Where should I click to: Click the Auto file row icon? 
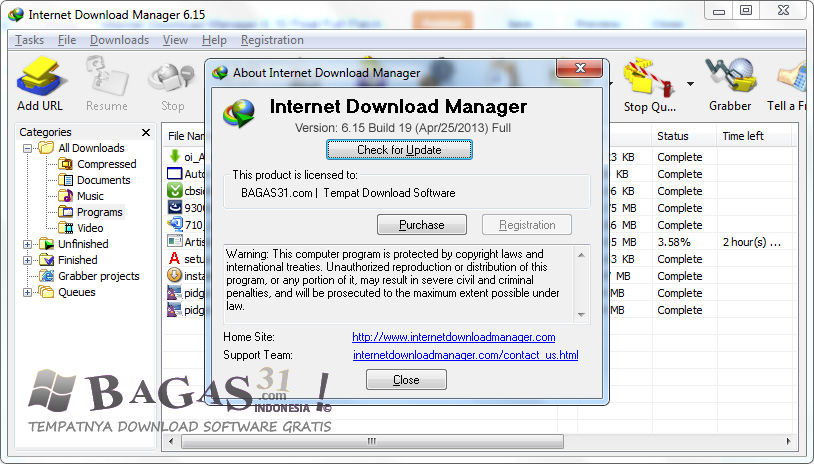(174, 173)
